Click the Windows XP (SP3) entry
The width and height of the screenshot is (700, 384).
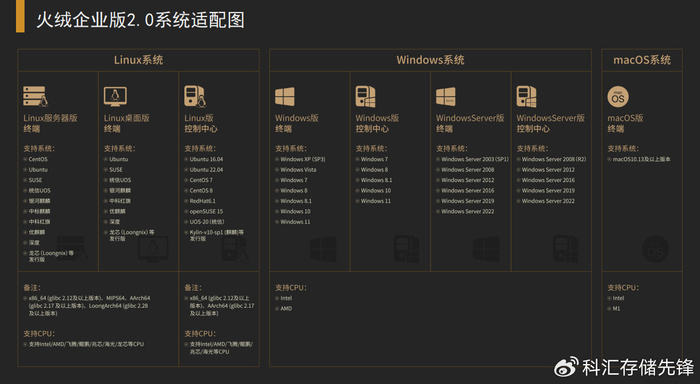[303, 159]
